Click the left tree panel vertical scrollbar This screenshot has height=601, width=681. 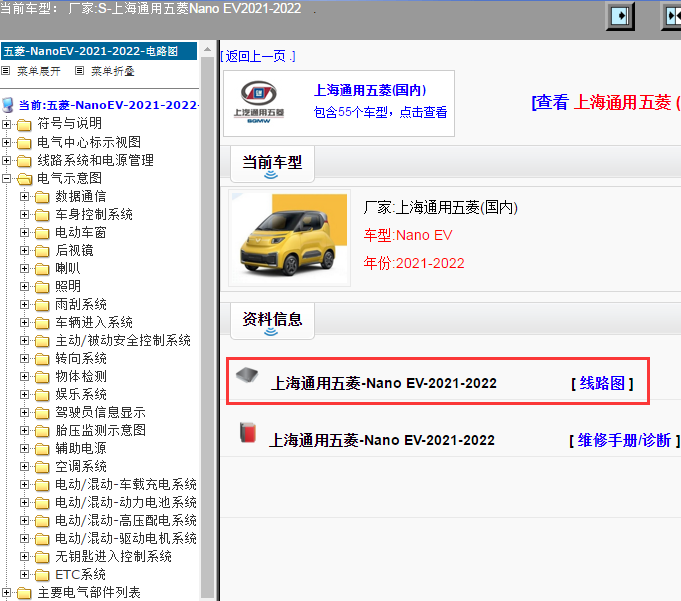(208, 327)
